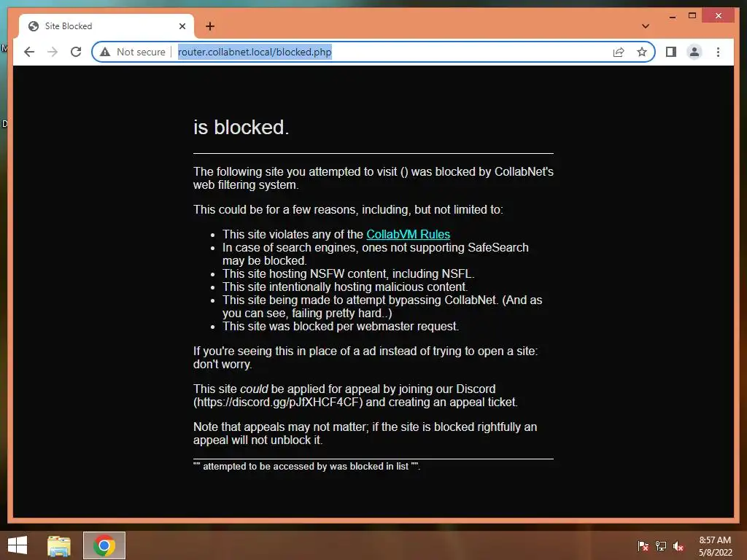Open File Explorer from the taskbar

point(59,545)
